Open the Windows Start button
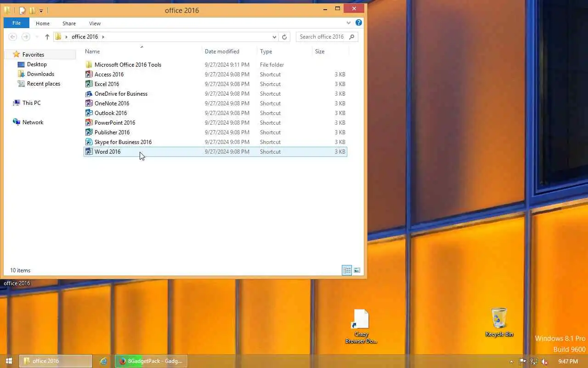 tap(9, 361)
